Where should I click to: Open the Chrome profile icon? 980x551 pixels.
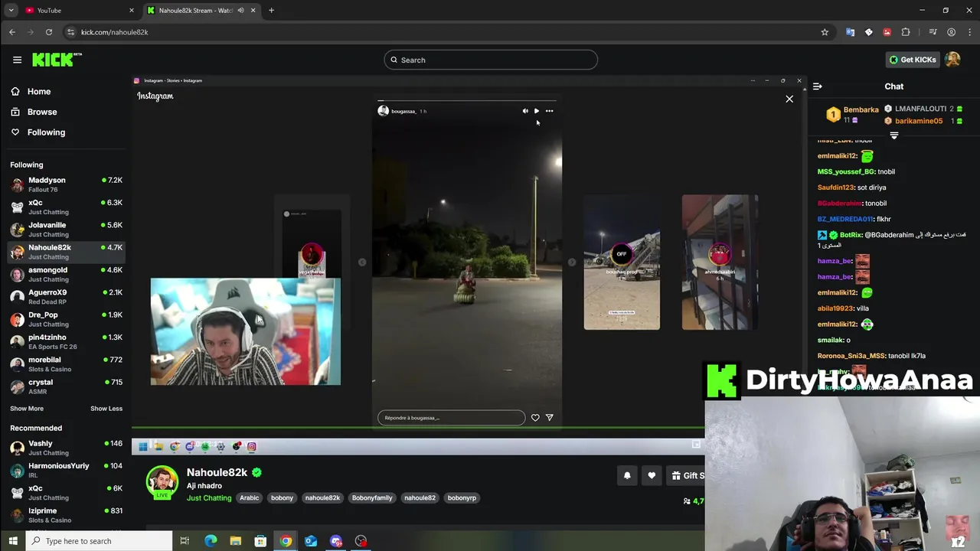tap(951, 32)
